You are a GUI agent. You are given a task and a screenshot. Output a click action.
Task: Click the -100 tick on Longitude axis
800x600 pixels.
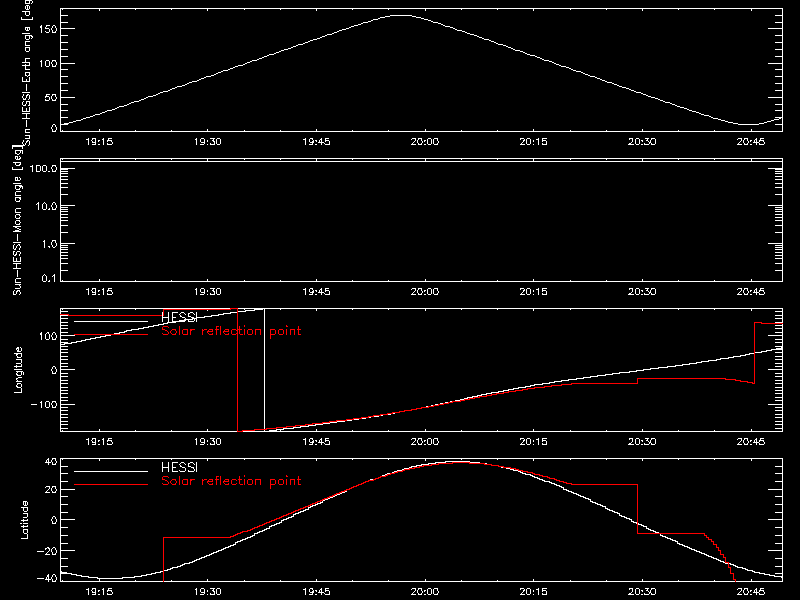click(44, 404)
